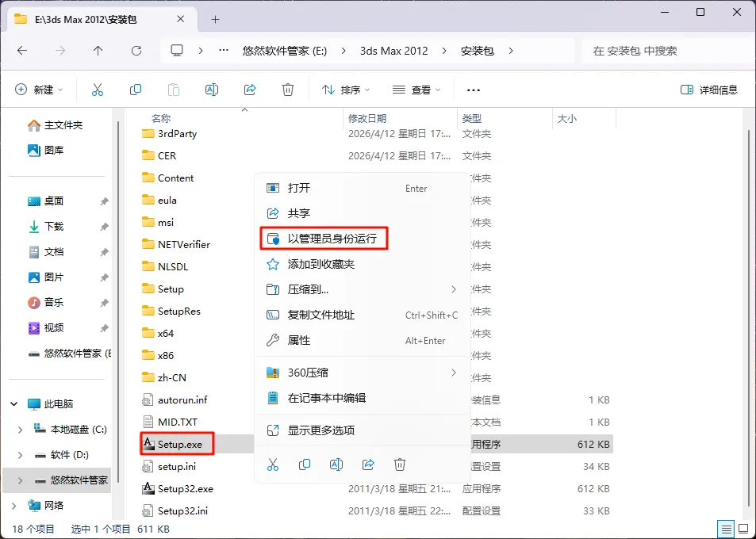Click the Copy icon in the context menu
The image size is (756, 539).
[x=305, y=464]
